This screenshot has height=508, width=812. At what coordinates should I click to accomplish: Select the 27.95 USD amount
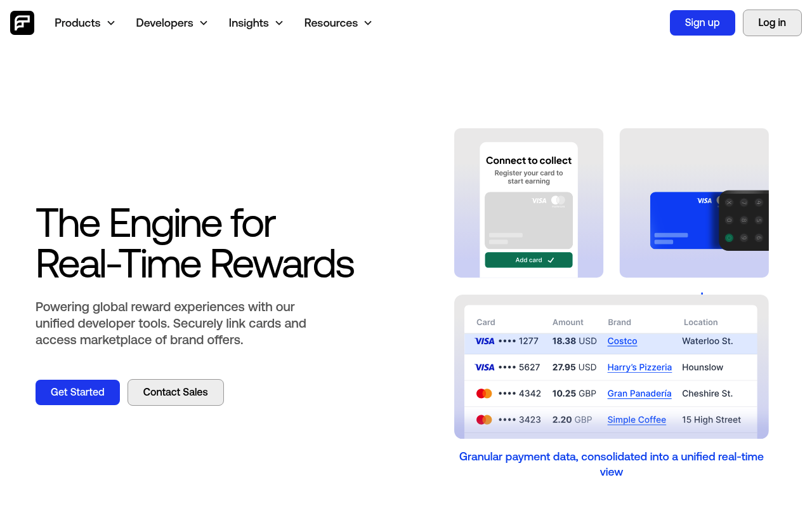pyautogui.click(x=575, y=367)
